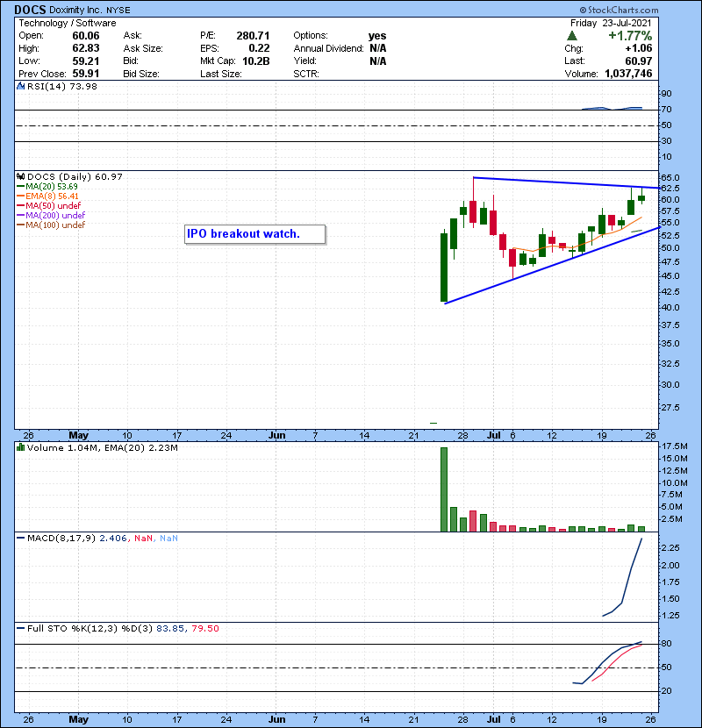The image size is (702, 728).
Task: Click the RSI(14) 73.98 label
Action: tap(62, 86)
